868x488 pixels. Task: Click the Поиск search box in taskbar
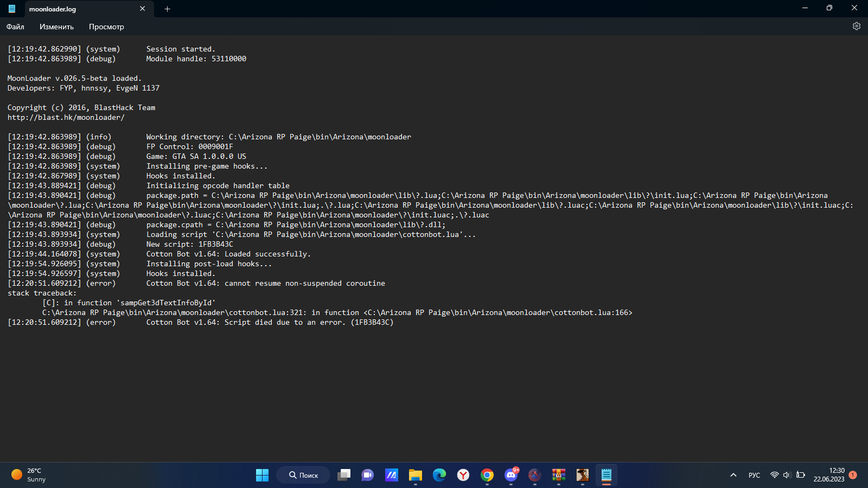303,475
